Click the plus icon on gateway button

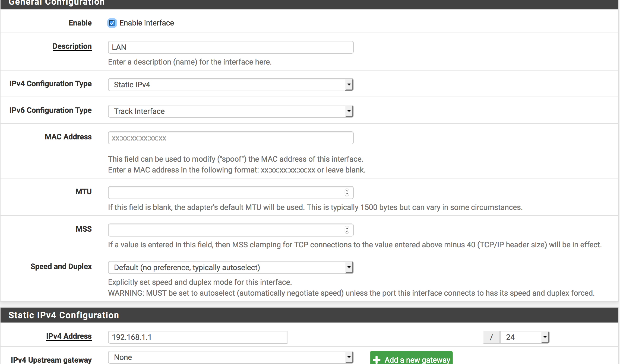coord(377,360)
